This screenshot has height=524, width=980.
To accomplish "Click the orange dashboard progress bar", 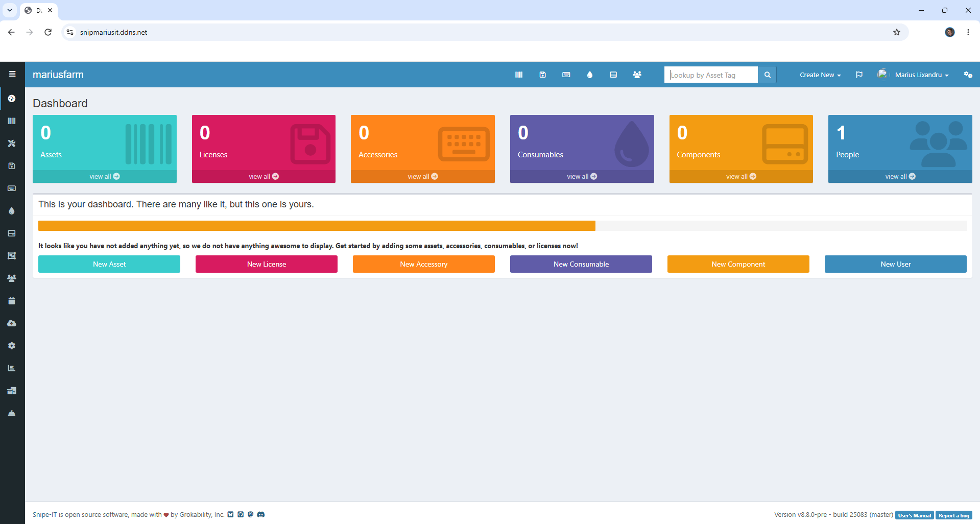I will point(317,226).
